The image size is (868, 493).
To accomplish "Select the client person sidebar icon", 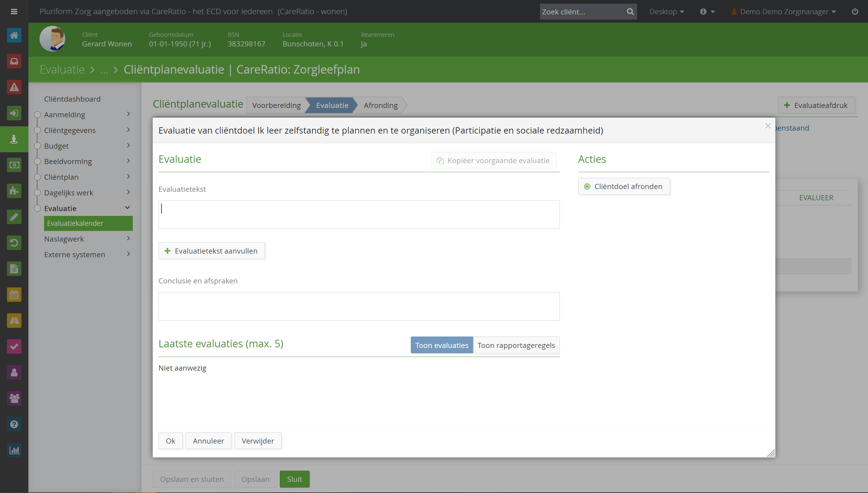I will [x=14, y=139].
